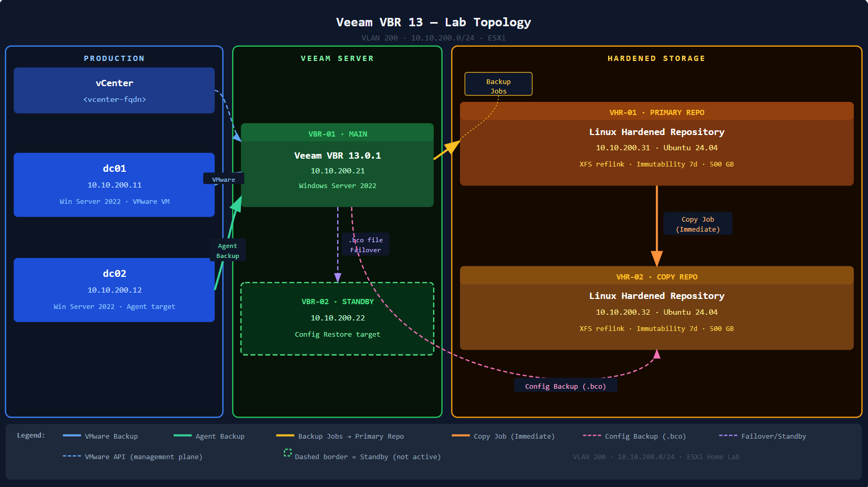Image resolution: width=868 pixels, height=487 pixels.
Task: Click the VMware arrow label
Action: click(x=224, y=179)
